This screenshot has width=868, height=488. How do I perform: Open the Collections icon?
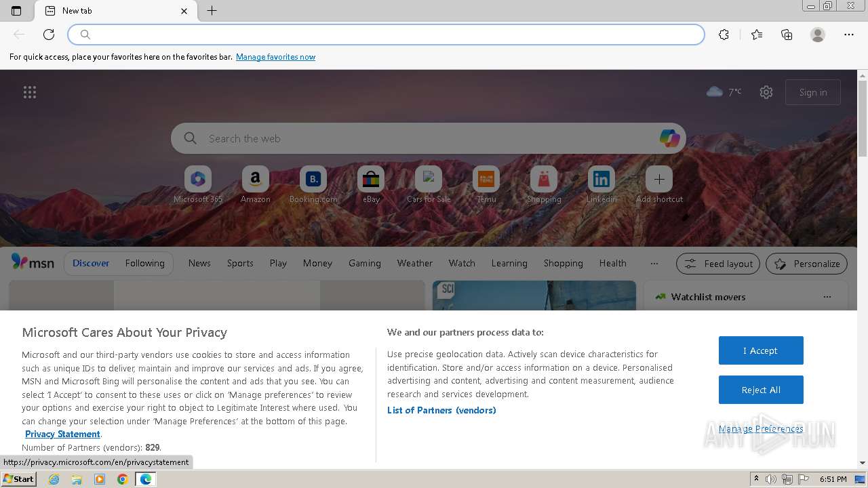click(x=787, y=35)
